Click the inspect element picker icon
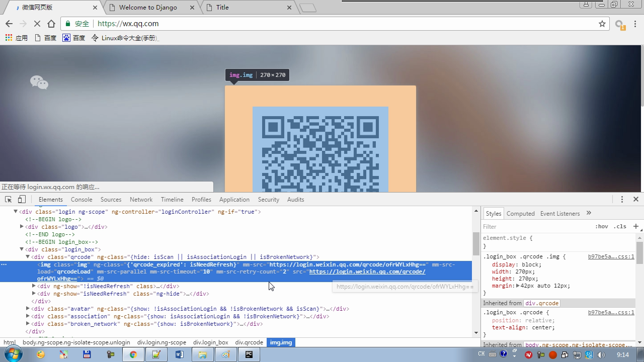The image size is (644, 362). tap(8, 200)
